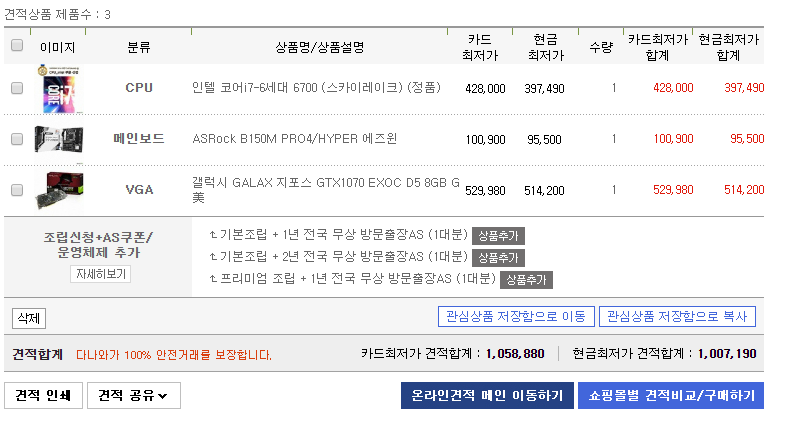Click the 자세히보기 button
The height and width of the screenshot is (443, 796).
tap(100, 273)
